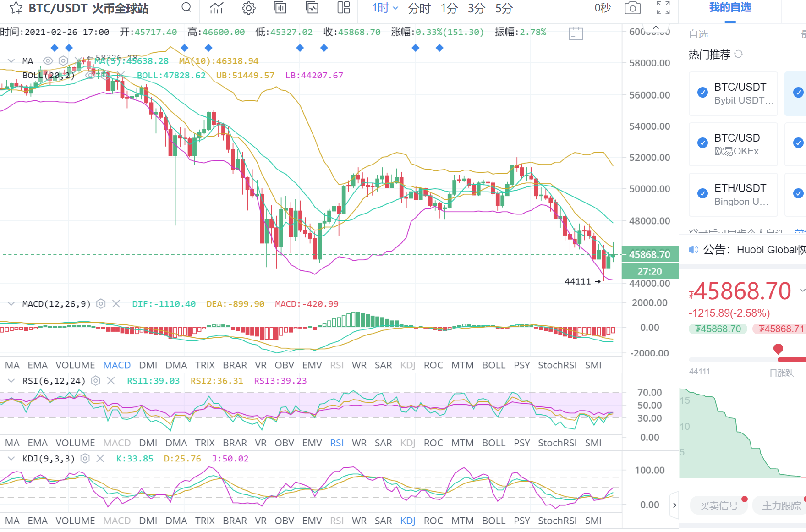Switch to 5分 timeframe
This screenshot has height=532, width=806.
(504, 8)
